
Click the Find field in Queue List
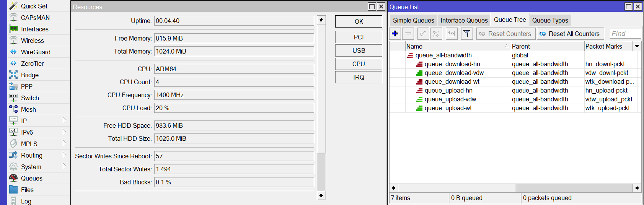click(625, 34)
